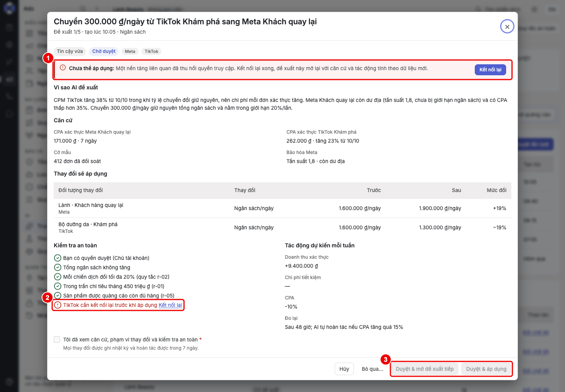The image size is (565, 392).
Task: Click the alert icon beside 'TikTok cần kết nối lại'
Action: (x=58, y=305)
